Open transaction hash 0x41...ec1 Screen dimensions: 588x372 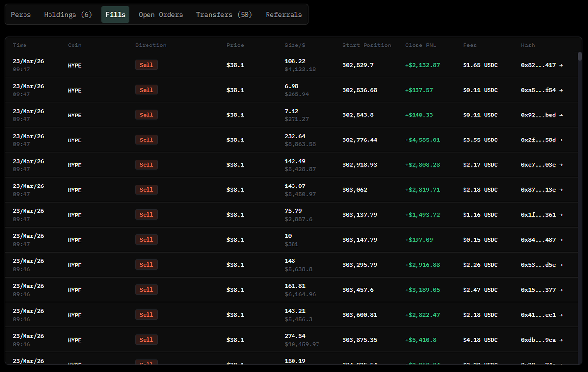(x=541, y=315)
